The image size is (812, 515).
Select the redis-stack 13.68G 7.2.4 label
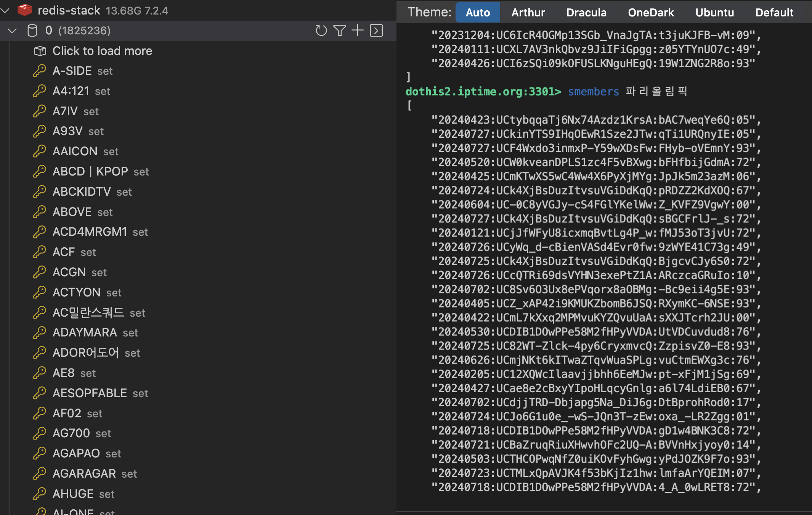pos(103,10)
